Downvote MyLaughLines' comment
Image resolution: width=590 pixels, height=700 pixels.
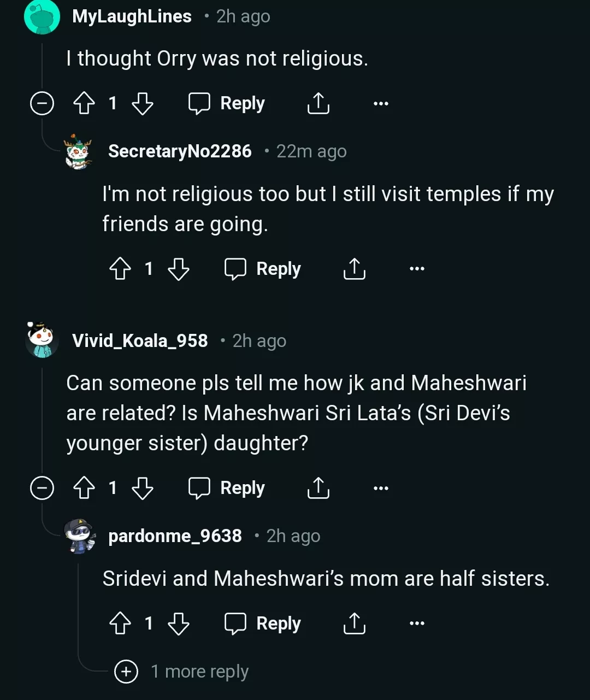(143, 103)
